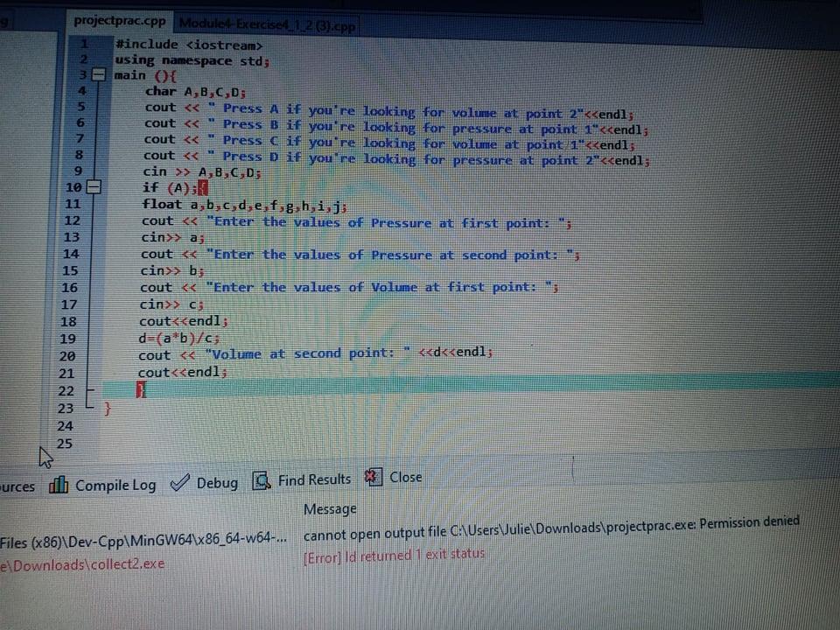Select the ld returned 1 exit status error
This screenshot has width=840, height=630.
pos(395,554)
